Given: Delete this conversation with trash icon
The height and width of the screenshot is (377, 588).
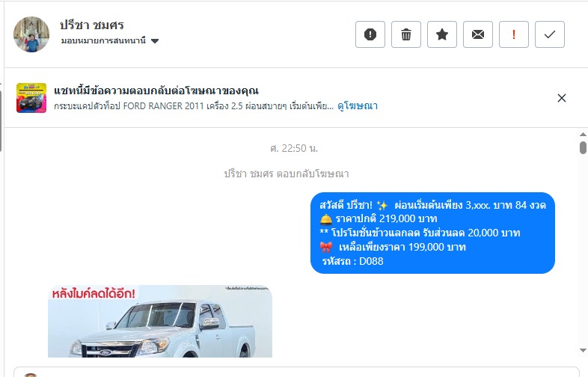Looking at the screenshot, I should pyautogui.click(x=406, y=34).
